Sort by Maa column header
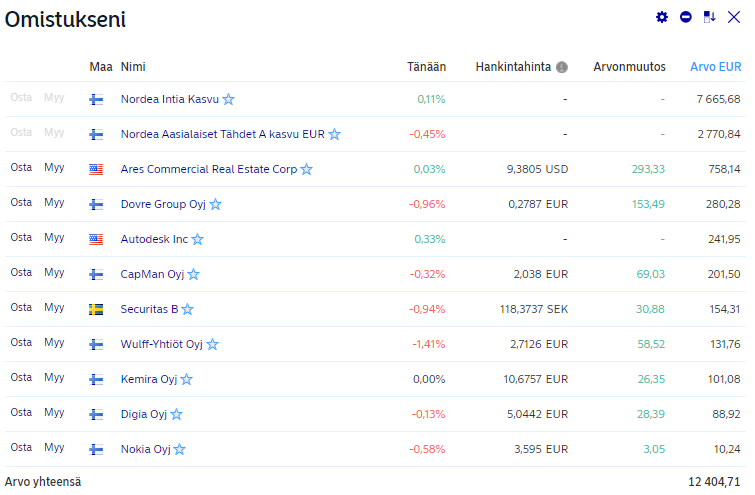Image resolution: width=755 pixels, height=495 pixels. [x=101, y=67]
